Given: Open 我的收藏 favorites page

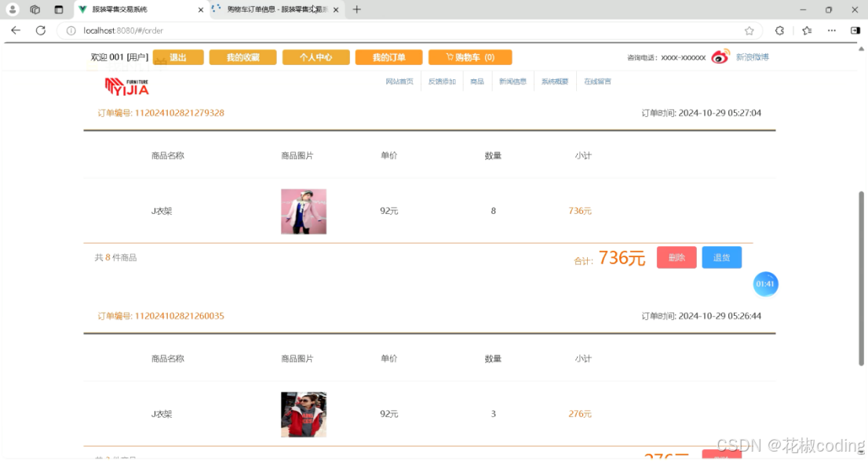Looking at the screenshot, I should coord(243,57).
